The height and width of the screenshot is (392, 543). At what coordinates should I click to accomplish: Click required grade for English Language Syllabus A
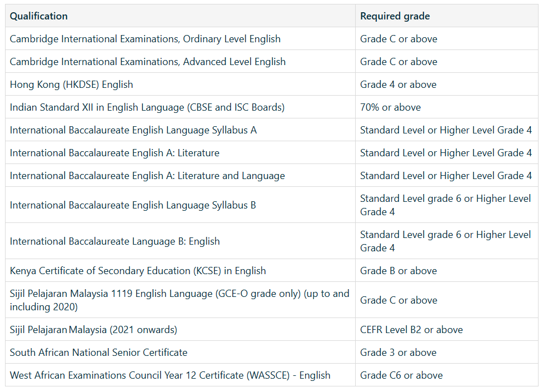[447, 130]
